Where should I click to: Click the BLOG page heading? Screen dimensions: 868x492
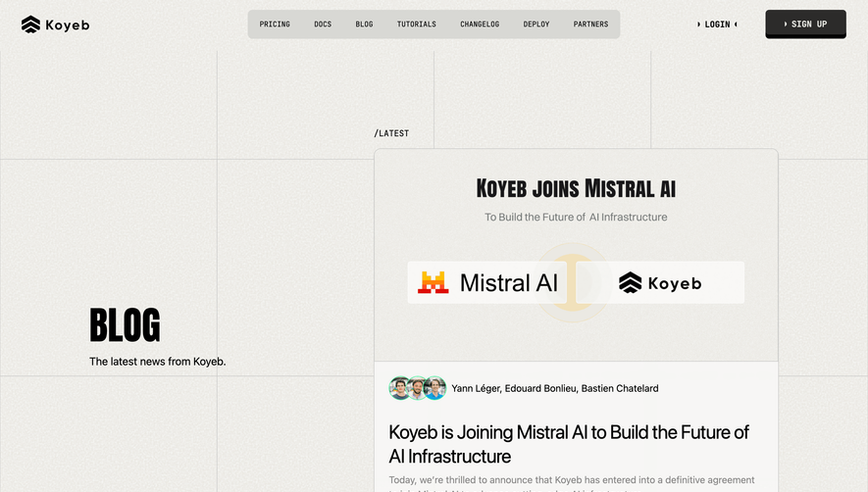pos(126,325)
